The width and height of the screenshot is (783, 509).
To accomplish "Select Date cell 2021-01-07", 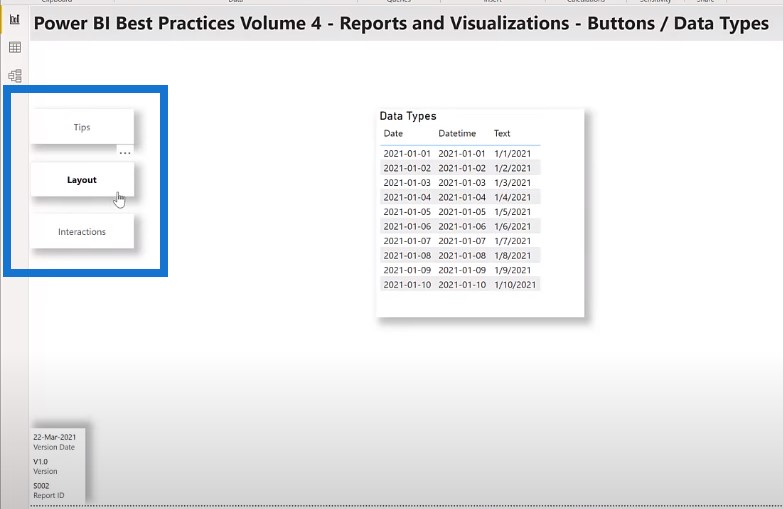I will pos(407,241).
